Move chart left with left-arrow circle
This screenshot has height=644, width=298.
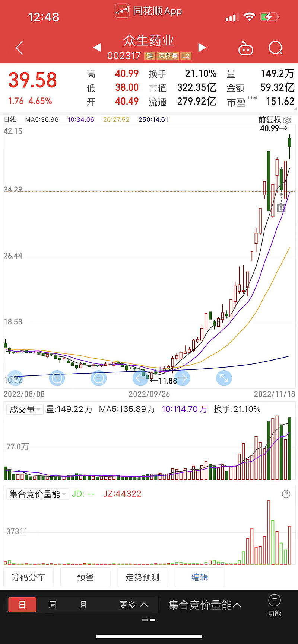tap(141, 378)
